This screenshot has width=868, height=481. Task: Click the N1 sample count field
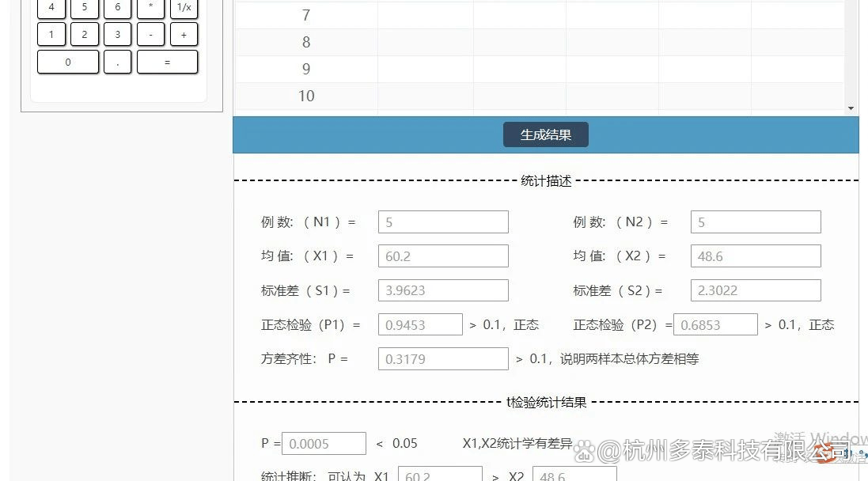click(443, 222)
